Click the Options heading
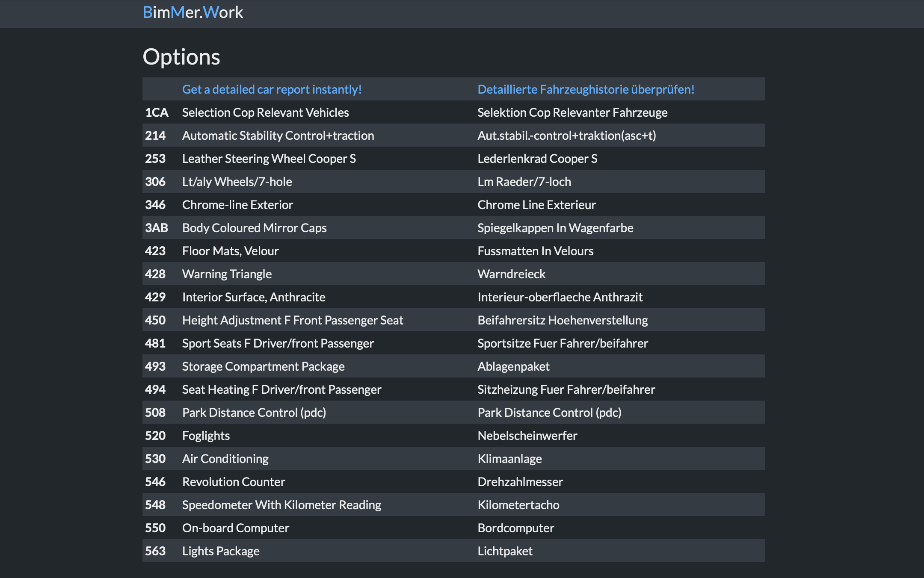This screenshot has height=578, width=924. click(181, 57)
